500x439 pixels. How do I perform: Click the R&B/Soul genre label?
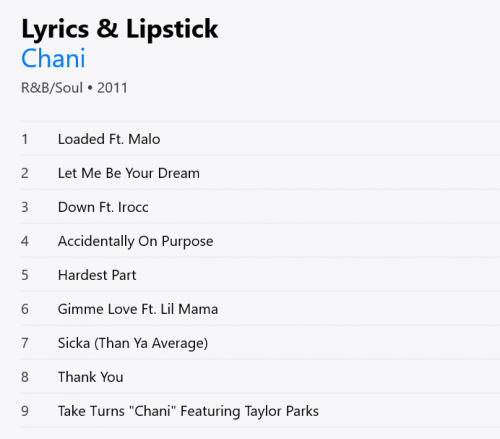52,88
